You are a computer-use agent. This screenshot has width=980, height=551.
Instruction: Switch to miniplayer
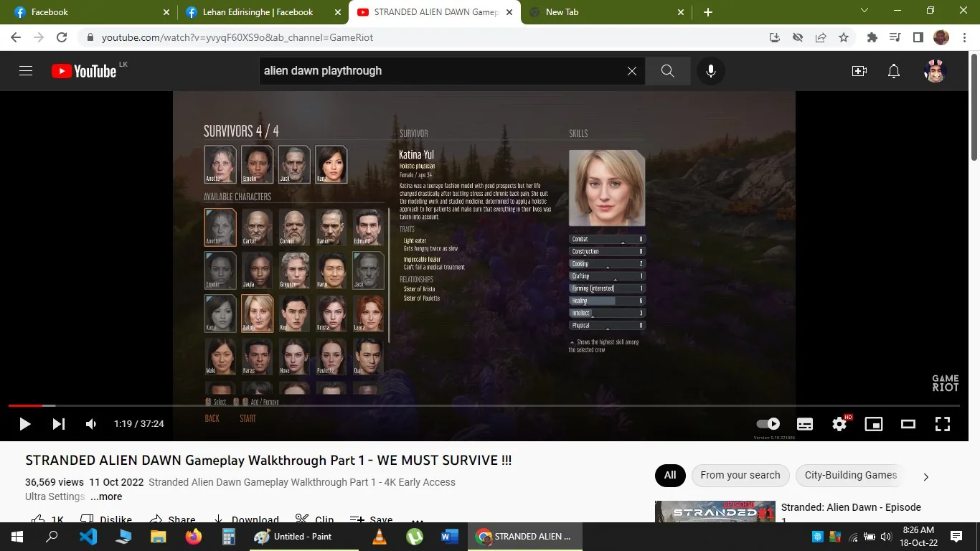click(874, 424)
